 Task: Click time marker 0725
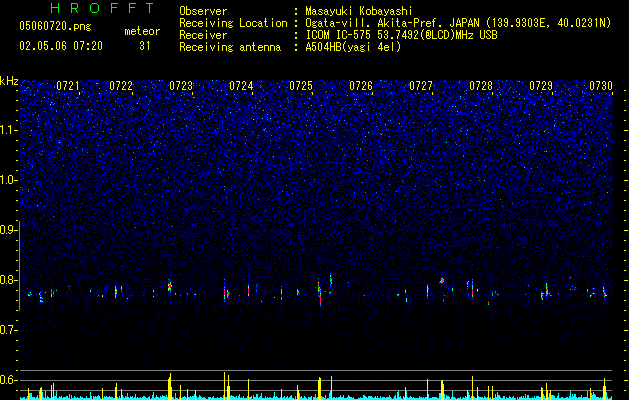tap(301, 86)
